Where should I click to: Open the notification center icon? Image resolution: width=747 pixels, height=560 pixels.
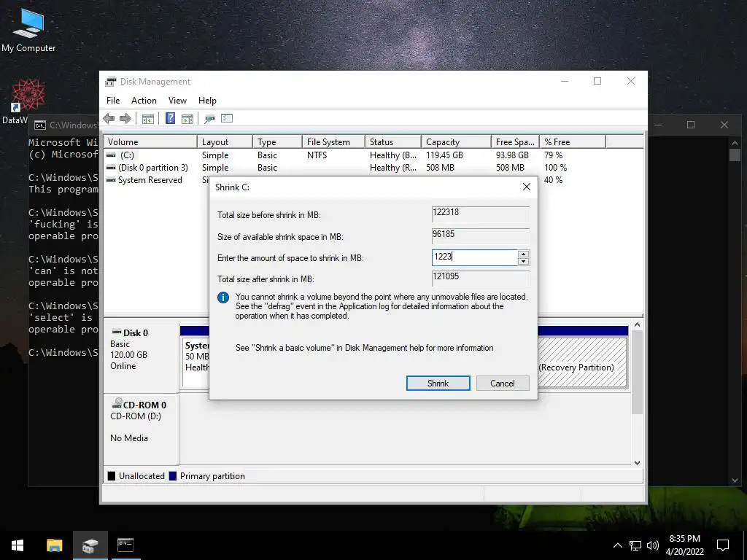pyautogui.click(x=723, y=545)
